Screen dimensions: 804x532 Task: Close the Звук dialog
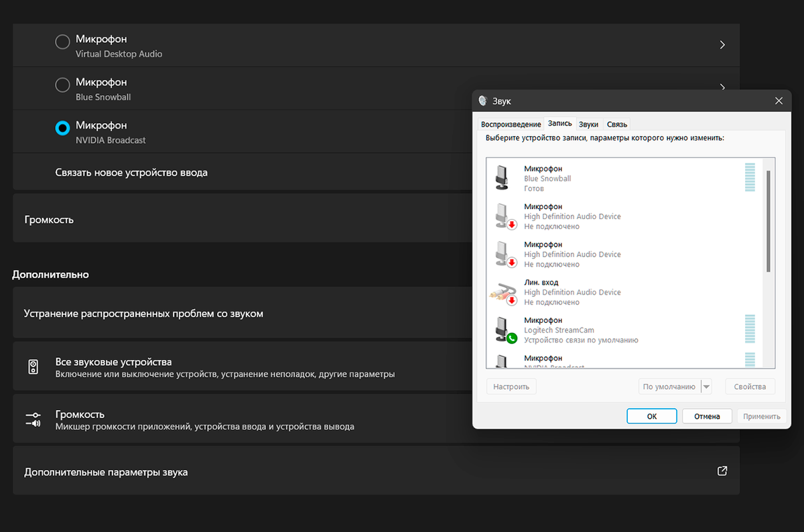[779, 101]
